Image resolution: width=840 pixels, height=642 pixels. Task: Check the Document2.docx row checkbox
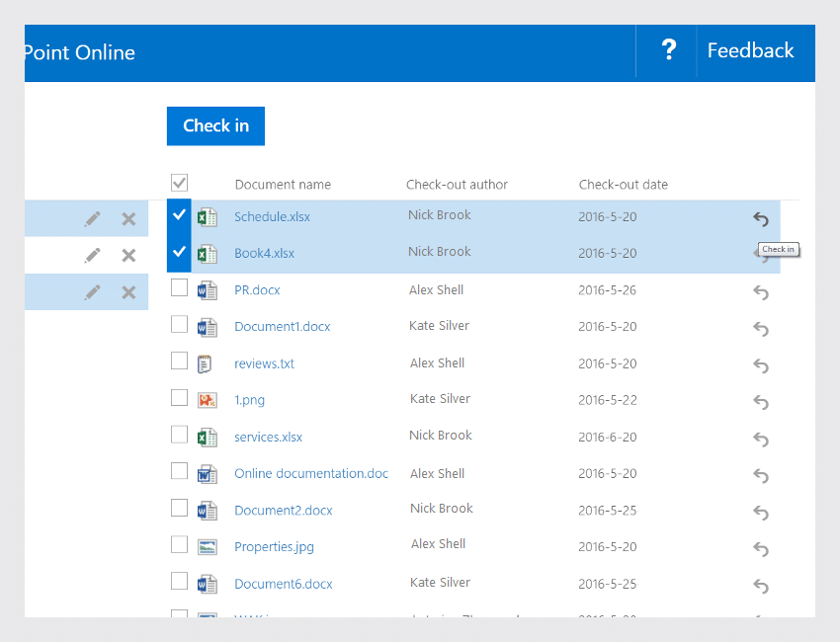point(180,508)
